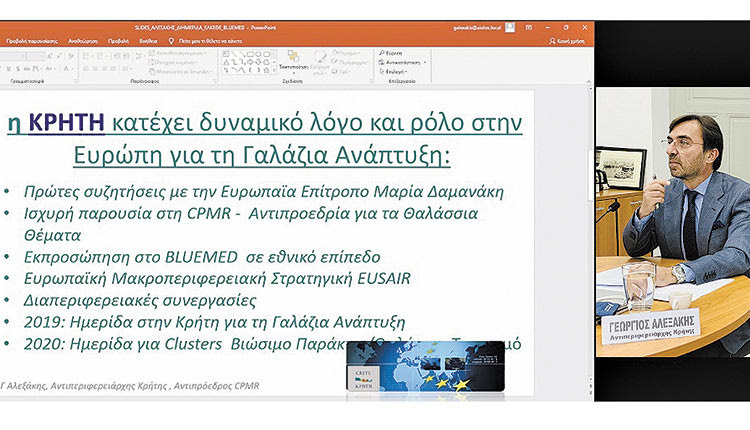Screen dimensions: 750x430
Task: Open character spacing AV options
Action: (x=36, y=69)
